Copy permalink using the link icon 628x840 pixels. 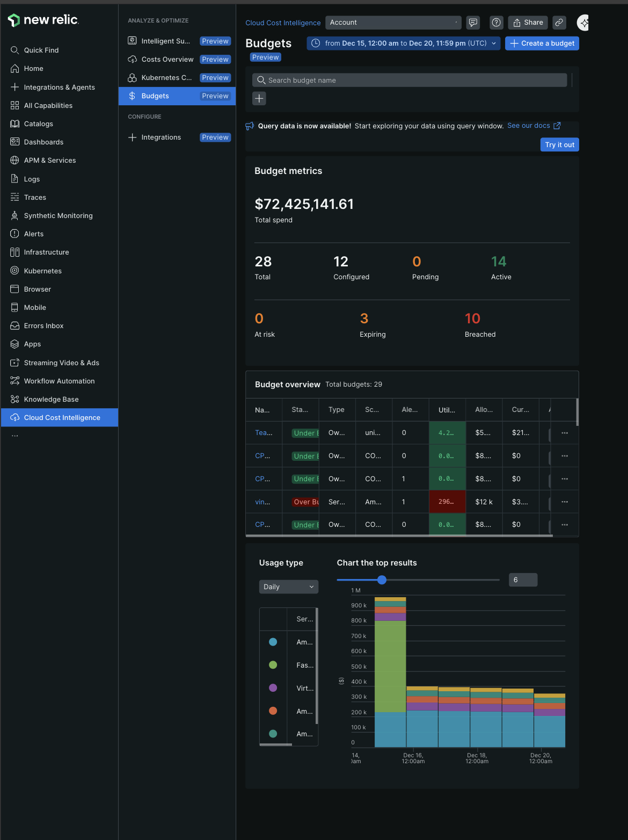tap(559, 23)
